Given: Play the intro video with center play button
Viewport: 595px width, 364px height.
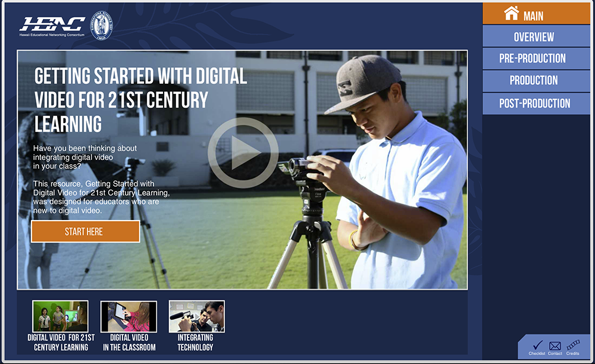Looking at the screenshot, I should [243, 153].
